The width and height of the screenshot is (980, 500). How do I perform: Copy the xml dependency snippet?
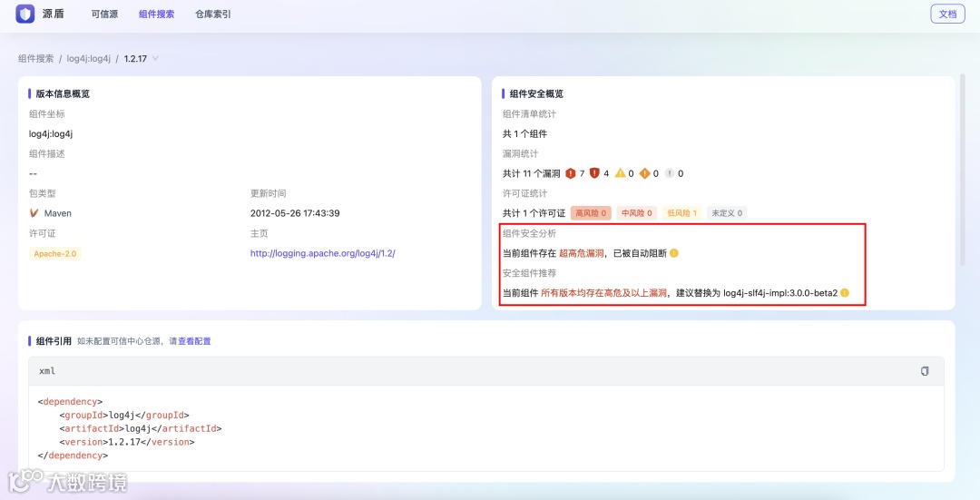pos(925,371)
